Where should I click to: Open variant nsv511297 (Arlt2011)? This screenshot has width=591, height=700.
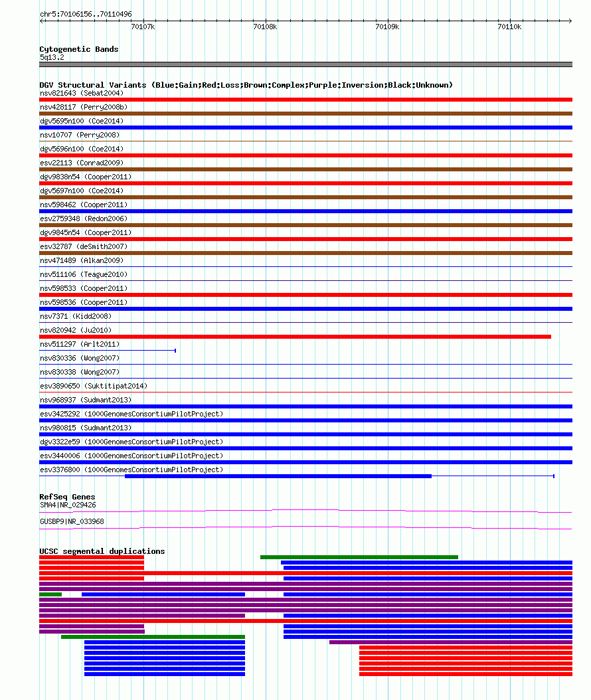click(80, 344)
